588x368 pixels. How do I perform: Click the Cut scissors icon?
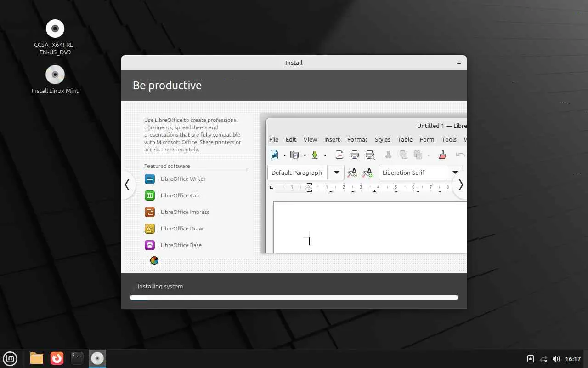pos(388,155)
